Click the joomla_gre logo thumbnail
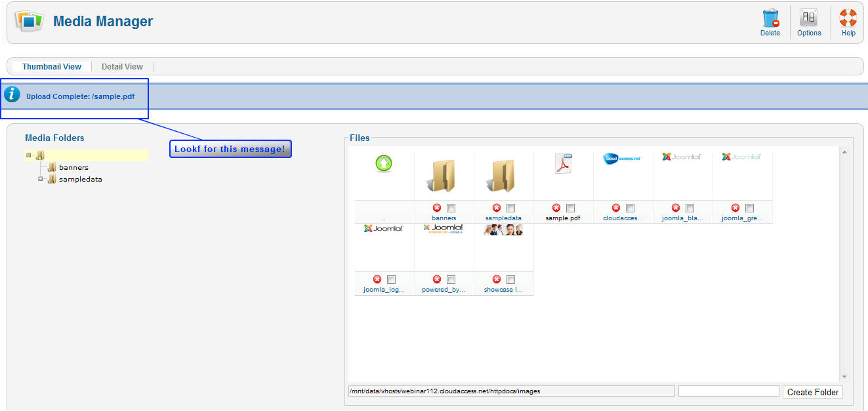This screenshot has height=411, width=868. point(742,157)
